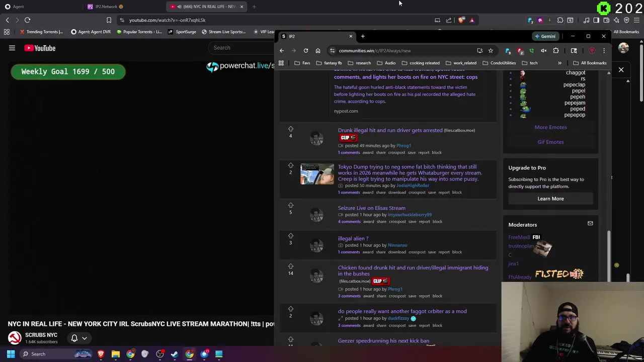Viewport: 644px width, 362px height.
Task: Open the research bookmark folder
Action: pyautogui.click(x=359, y=63)
